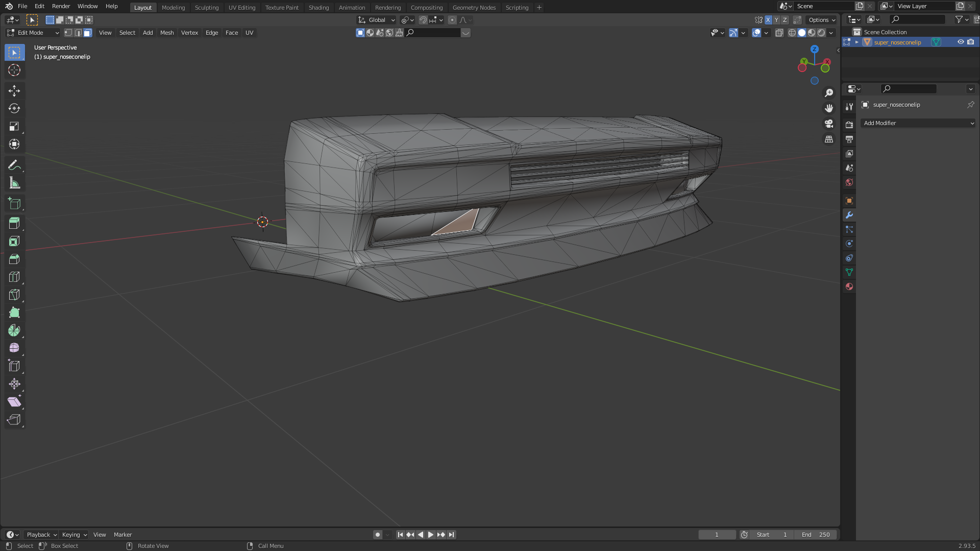Switch to edge select mode
Screen dimensions: 980x551
[78, 33]
